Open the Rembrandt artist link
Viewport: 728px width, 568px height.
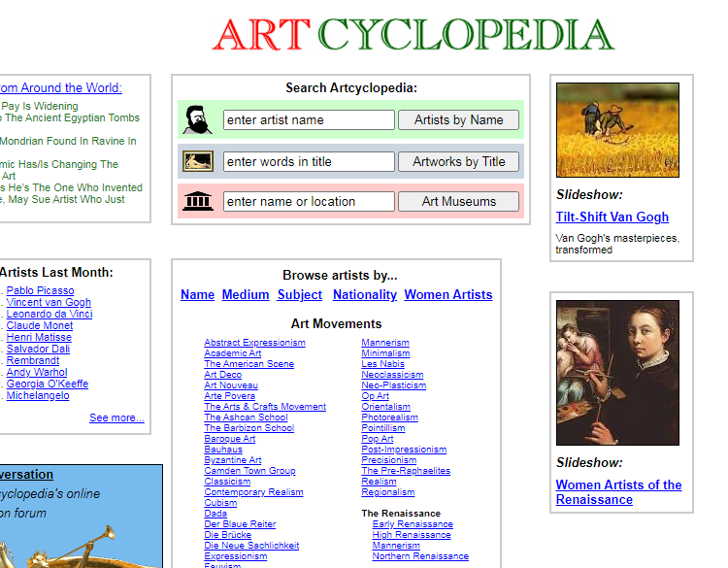32,360
